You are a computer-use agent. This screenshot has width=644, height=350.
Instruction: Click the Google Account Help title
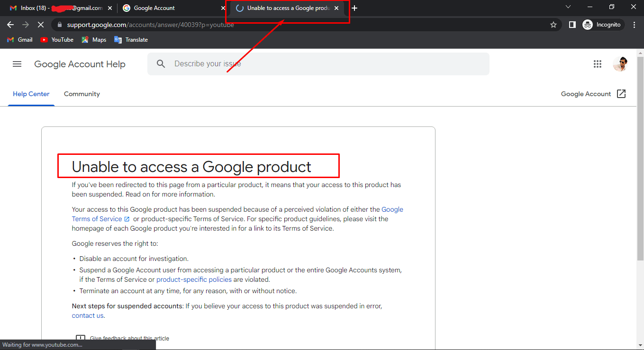coord(80,64)
